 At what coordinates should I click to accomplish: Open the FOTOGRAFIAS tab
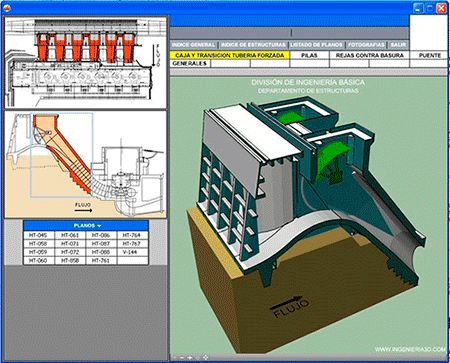[x=366, y=45]
